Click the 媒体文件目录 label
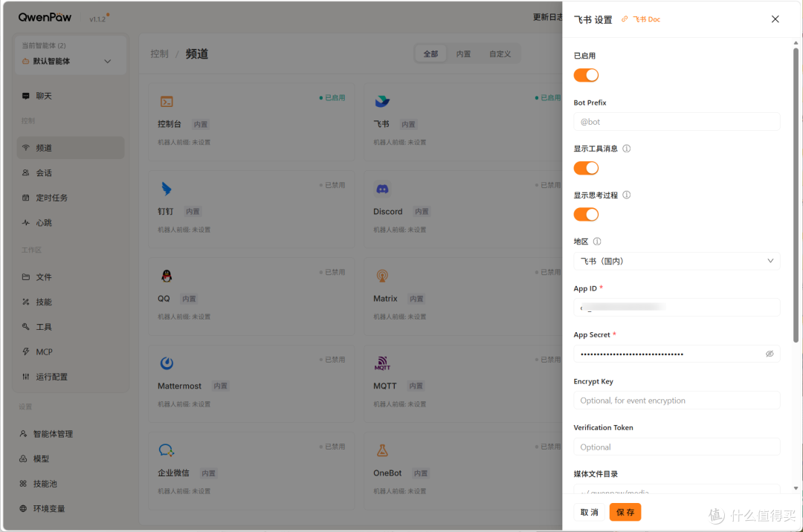Screen dimensions: 803x532 coord(596,474)
